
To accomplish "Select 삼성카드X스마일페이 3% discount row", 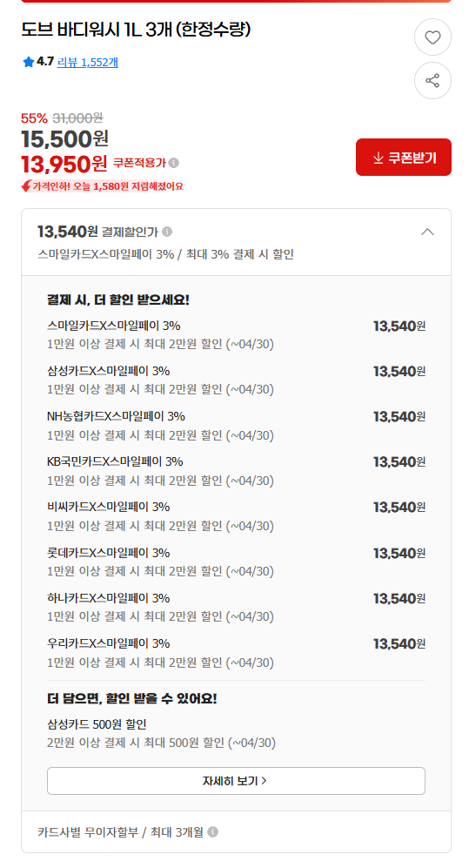I will (236, 380).
